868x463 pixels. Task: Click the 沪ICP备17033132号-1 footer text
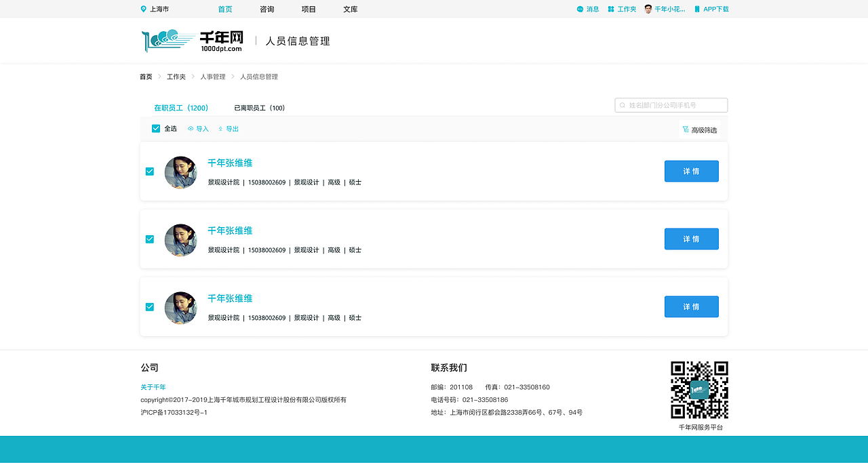point(174,412)
